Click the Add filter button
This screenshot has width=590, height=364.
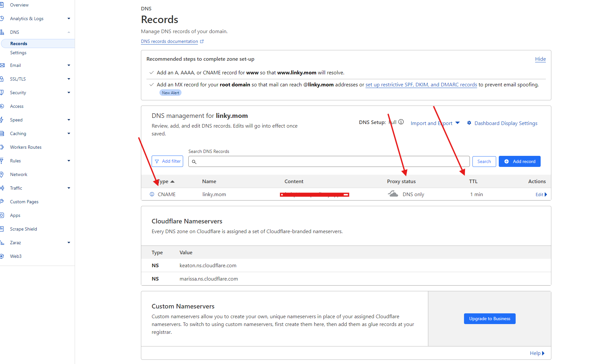point(167,161)
